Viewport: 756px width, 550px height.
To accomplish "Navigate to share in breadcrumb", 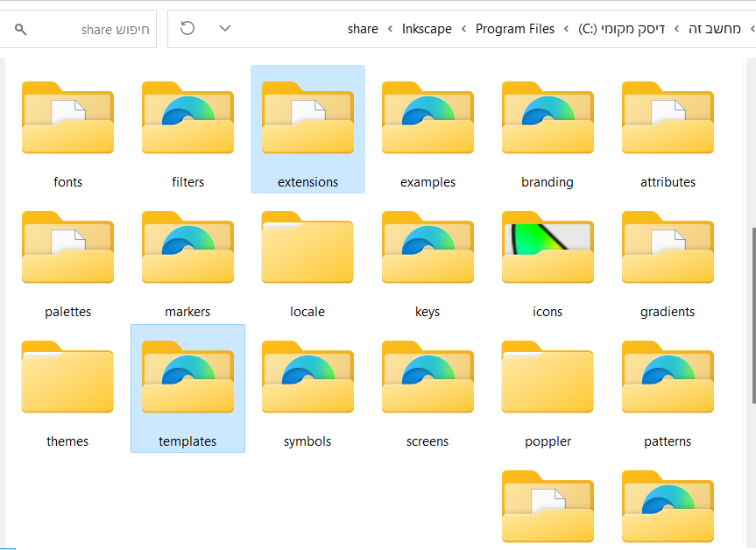I will tap(363, 29).
